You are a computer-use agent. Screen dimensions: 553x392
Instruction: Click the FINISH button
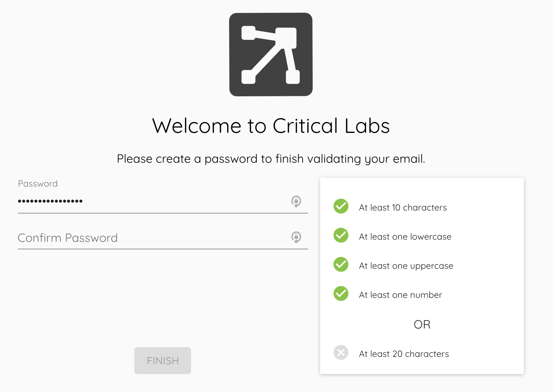tap(163, 361)
